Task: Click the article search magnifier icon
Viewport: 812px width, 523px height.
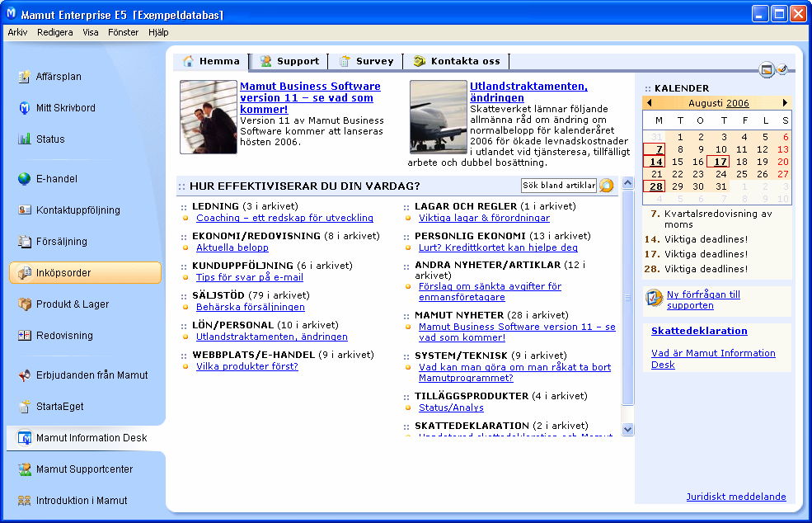Action: click(607, 186)
